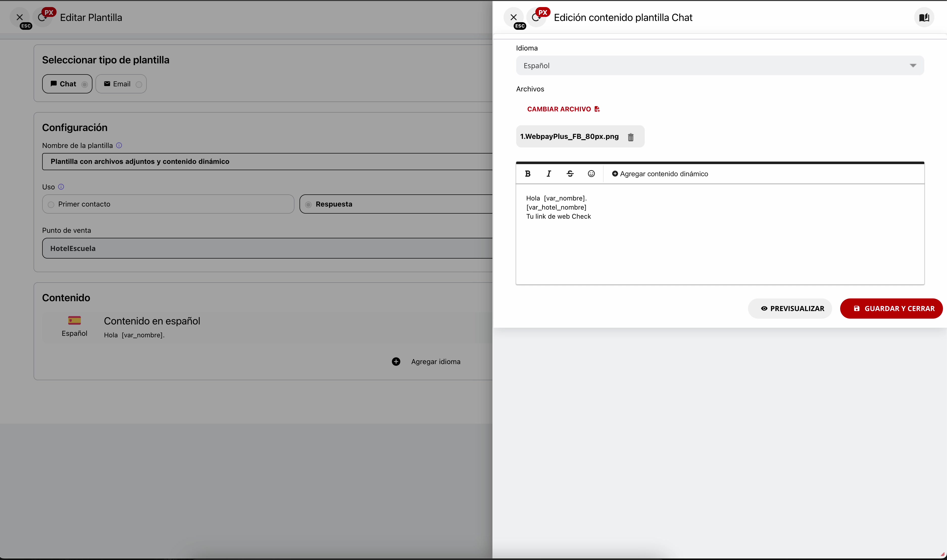Apply strikethrough formatting in editor
947x560 pixels.
[x=570, y=174]
